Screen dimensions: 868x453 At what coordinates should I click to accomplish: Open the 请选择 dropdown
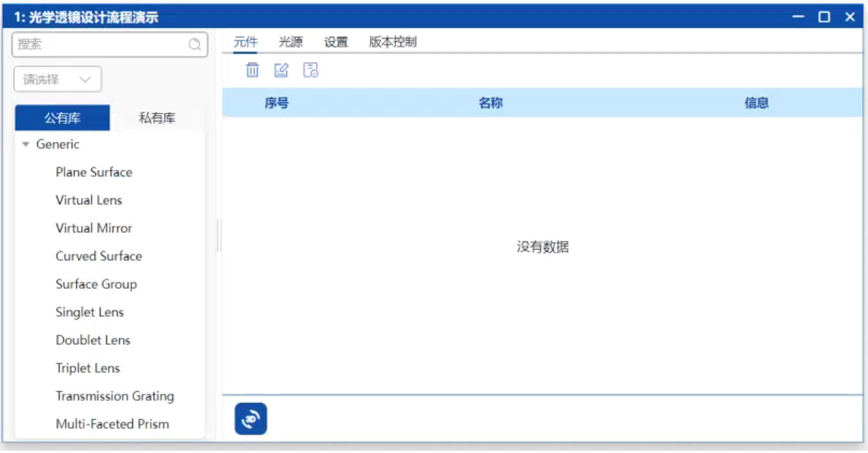click(x=57, y=80)
